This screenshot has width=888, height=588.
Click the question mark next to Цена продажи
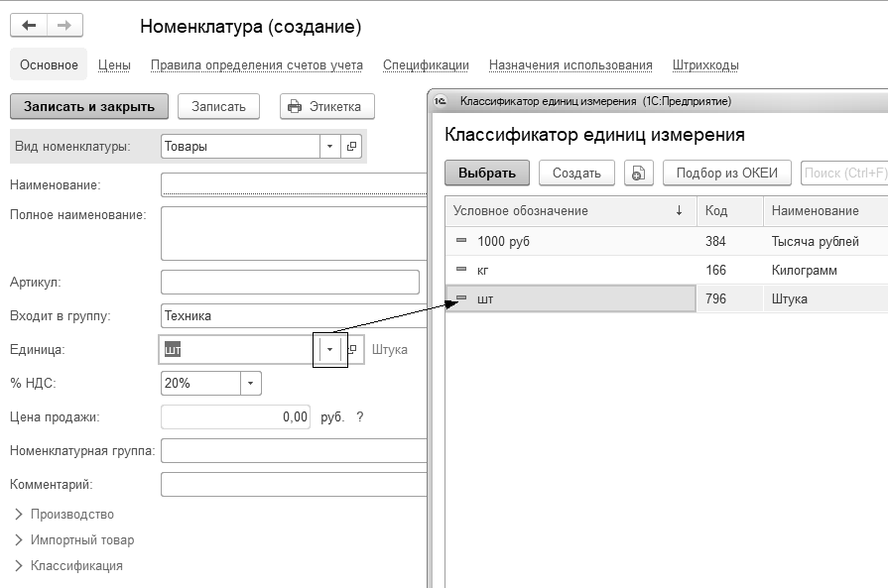point(359,417)
